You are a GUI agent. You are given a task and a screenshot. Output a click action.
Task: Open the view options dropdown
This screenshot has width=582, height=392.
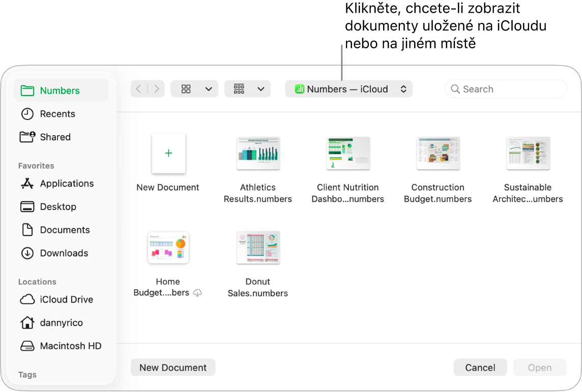(194, 88)
